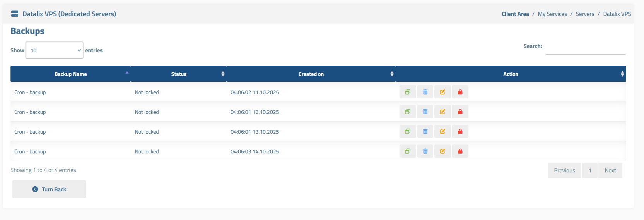This screenshot has width=644, height=220.
Task: Sort table by Status column
Action: click(x=179, y=74)
